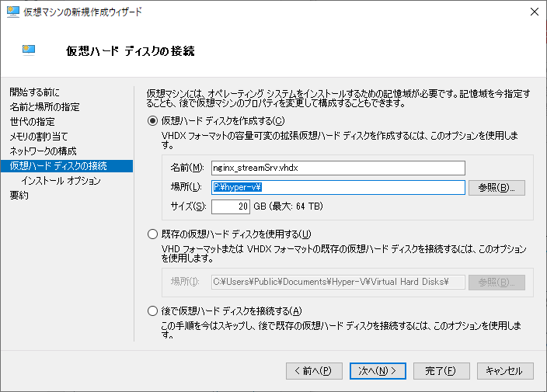Open ネットワークの構成 step
547x392 pixels.
coord(43,151)
